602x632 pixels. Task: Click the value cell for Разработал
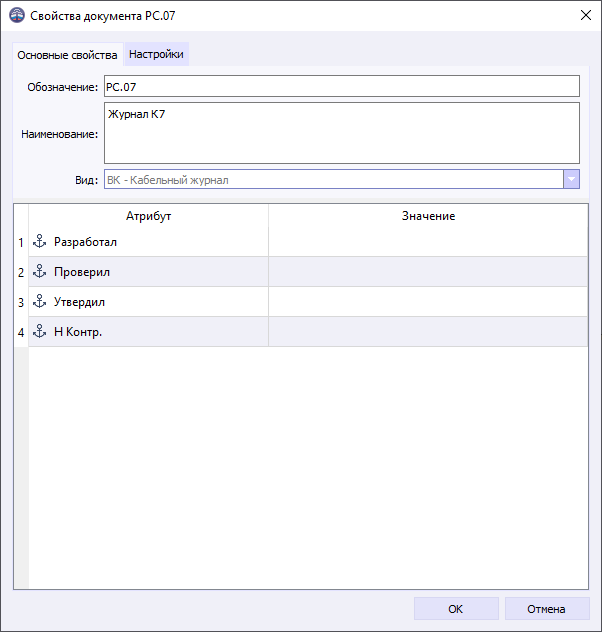(x=428, y=241)
